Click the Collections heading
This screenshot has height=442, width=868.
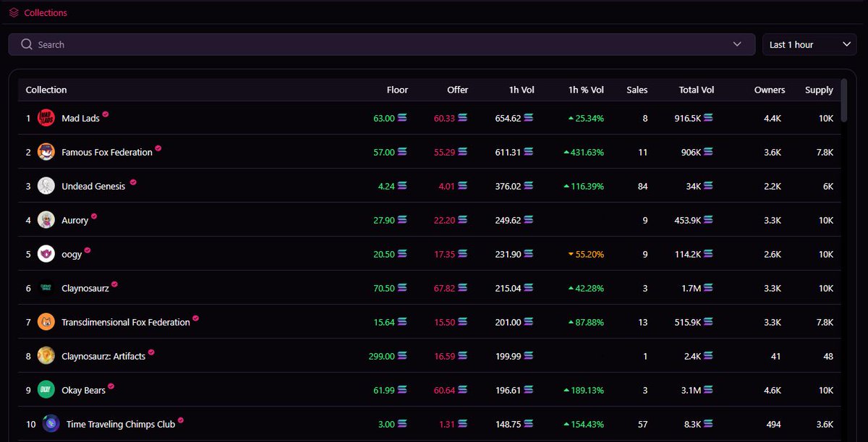(46, 12)
